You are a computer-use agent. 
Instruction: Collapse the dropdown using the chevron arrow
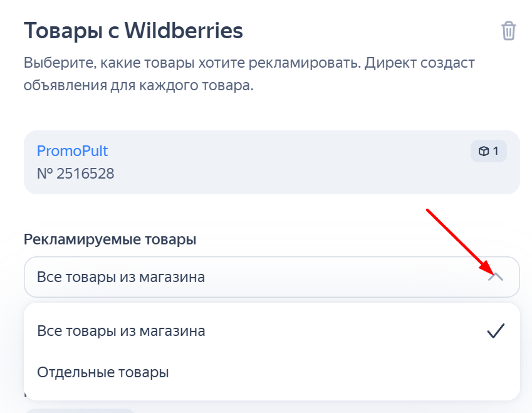click(496, 277)
